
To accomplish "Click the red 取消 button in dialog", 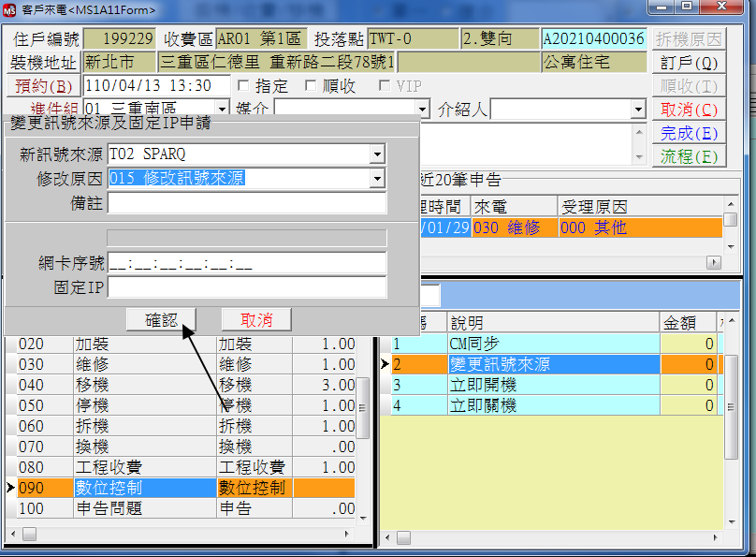I will tap(255, 319).
